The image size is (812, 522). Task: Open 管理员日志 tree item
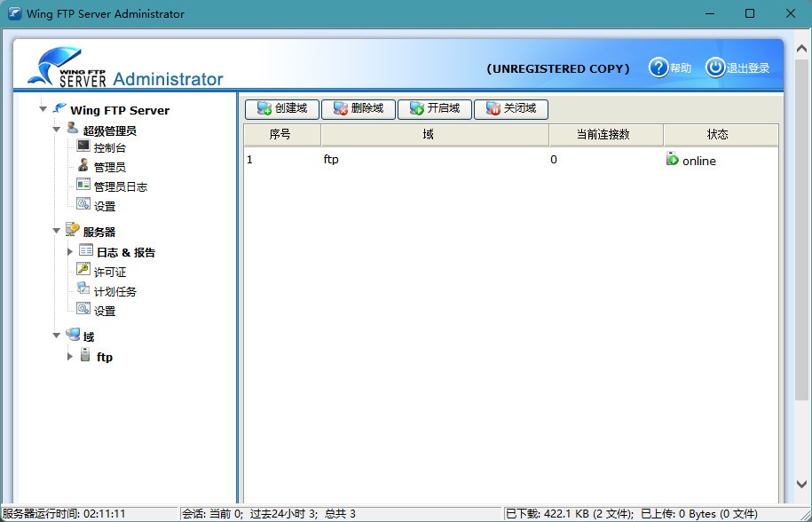click(x=121, y=187)
